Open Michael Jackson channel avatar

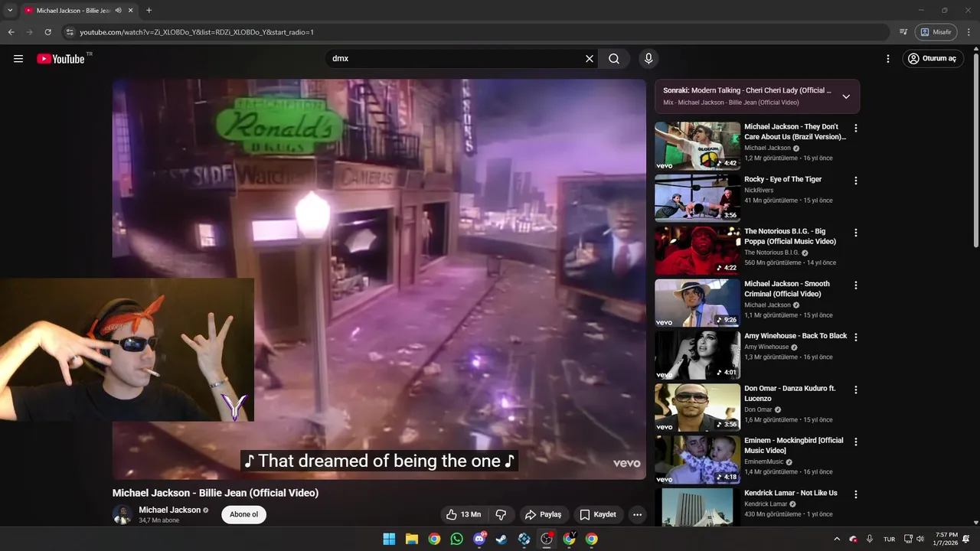click(x=122, y=514)
